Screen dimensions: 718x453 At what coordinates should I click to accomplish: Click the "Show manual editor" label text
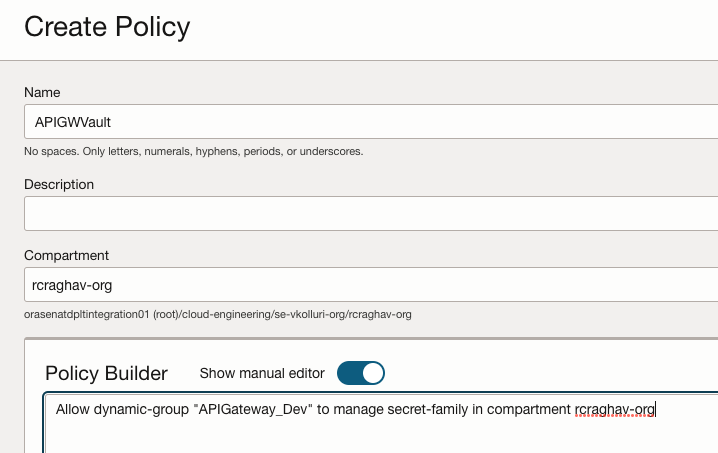point(262,373)
